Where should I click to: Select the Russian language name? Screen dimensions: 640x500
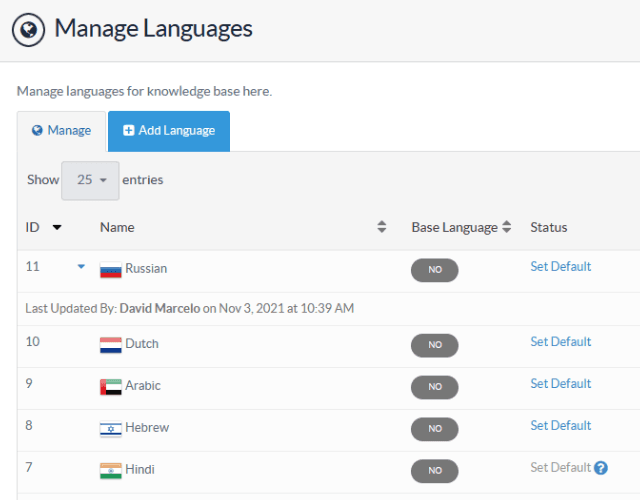click(146, 269)
